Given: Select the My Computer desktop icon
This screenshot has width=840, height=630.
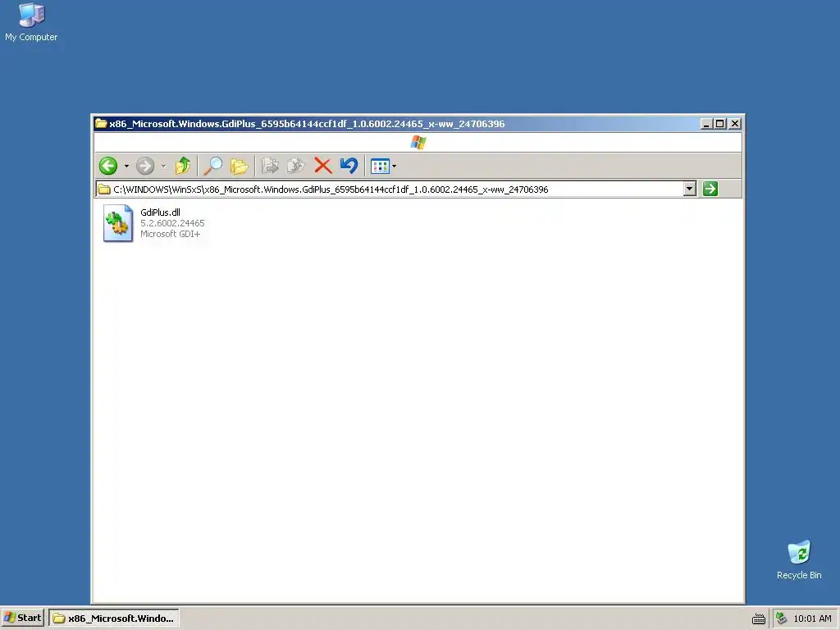Looking at the screenshot, I should point(31,22).
